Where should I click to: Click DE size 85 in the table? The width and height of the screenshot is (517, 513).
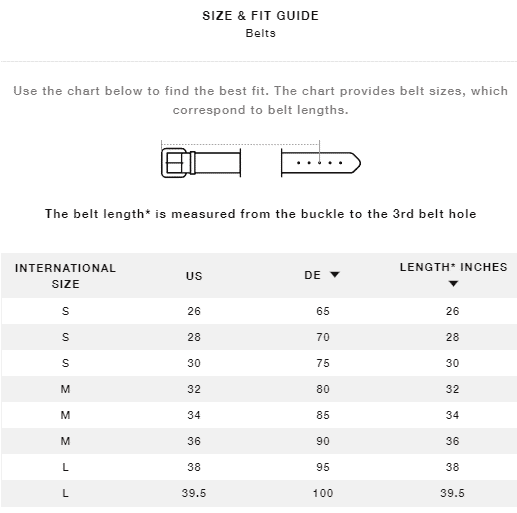323,415
